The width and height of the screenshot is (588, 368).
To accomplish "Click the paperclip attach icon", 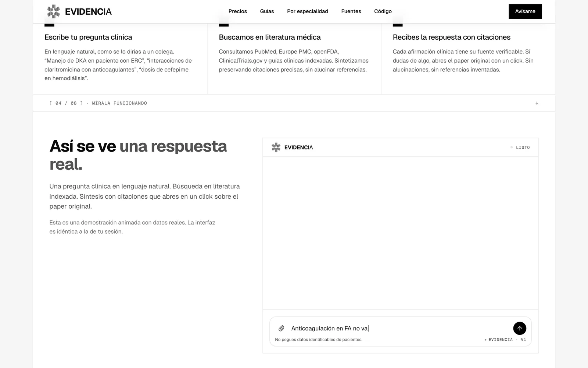I will [x=281, y=328].
